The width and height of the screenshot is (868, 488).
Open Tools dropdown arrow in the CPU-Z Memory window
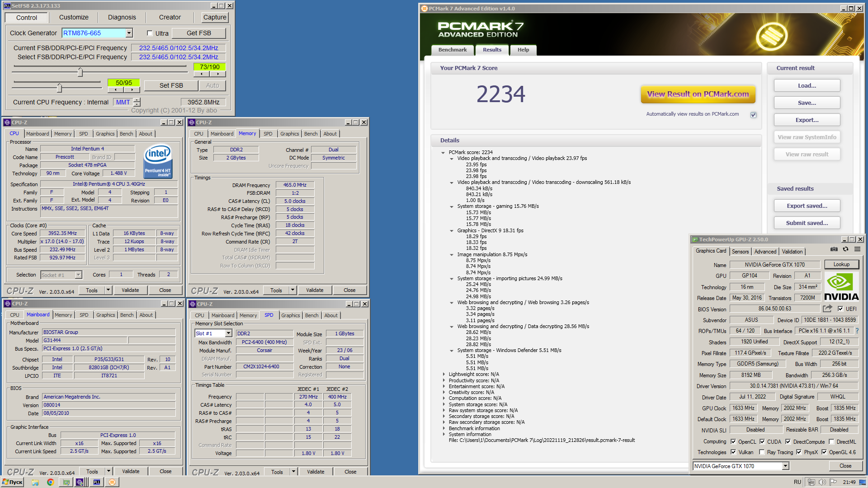point(293,290)
